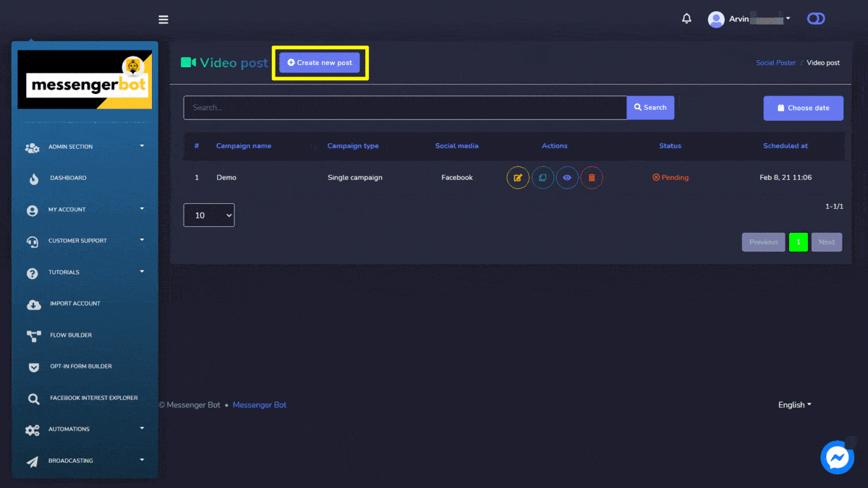Toggle the switch icon in top bar
868x488 pixels.
[x=816, y=19]
